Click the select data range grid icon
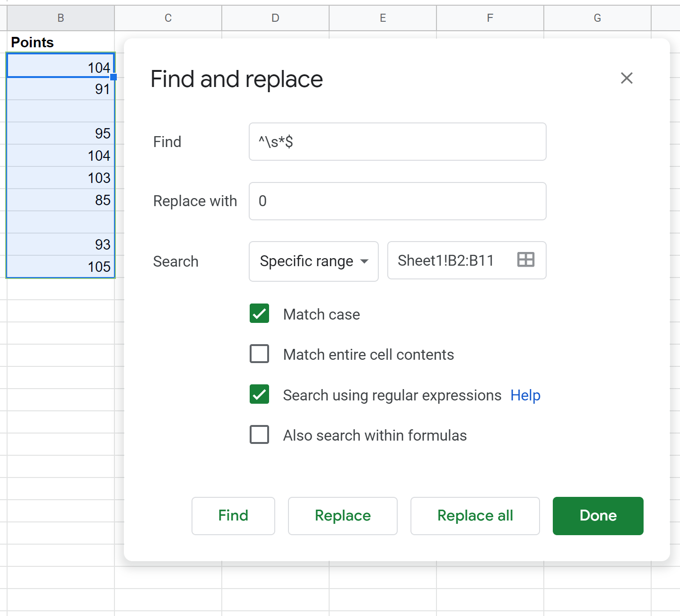The height and width of the screenshot is (616, 680). 526,260
